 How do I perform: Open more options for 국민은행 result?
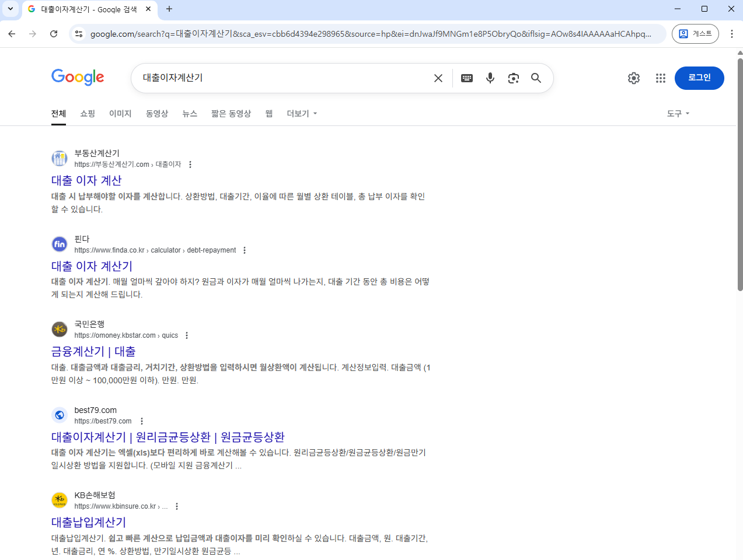(x=187, y=335)
